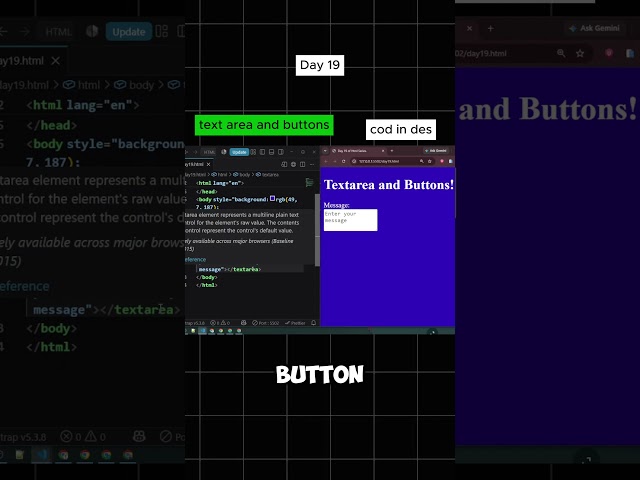Click the closing html tag line in the inset editor
This screenshot has width=640, height=480.
click(207, 285)
